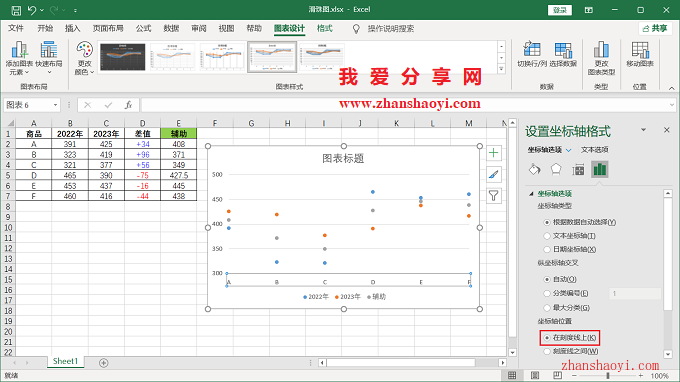Select 最大分类 radio option
The image size is (680, 382).
(547, 308)
